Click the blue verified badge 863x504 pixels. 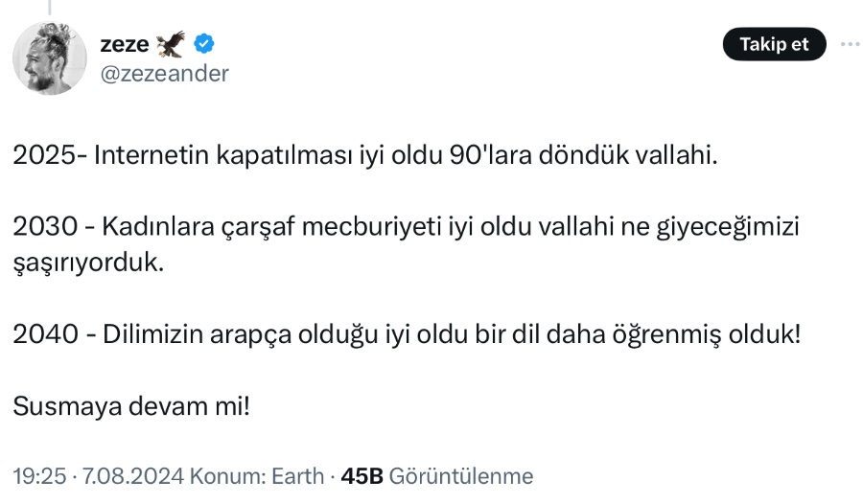[x=204, y=43]
